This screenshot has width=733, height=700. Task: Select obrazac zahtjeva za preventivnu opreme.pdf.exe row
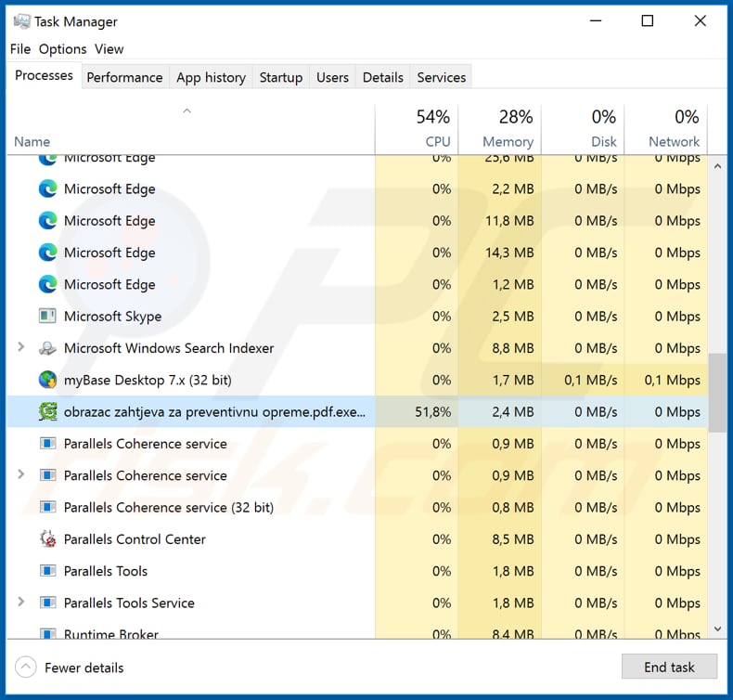(357, 411)
